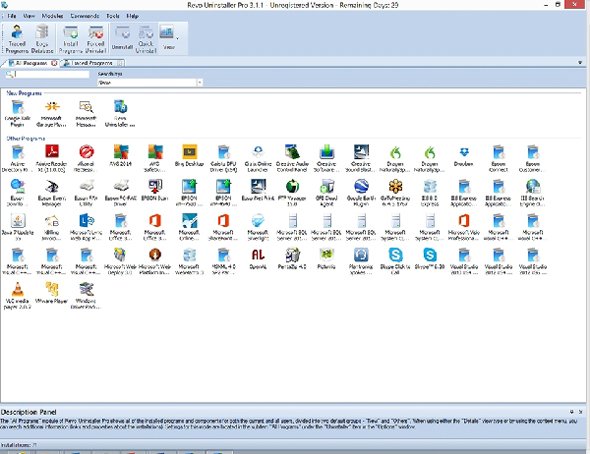The width and height of the screenshot is (590, 454).
Task: Select the Plantronics Spokes icon
Action: pyautogui.click(x=361, y=261)
